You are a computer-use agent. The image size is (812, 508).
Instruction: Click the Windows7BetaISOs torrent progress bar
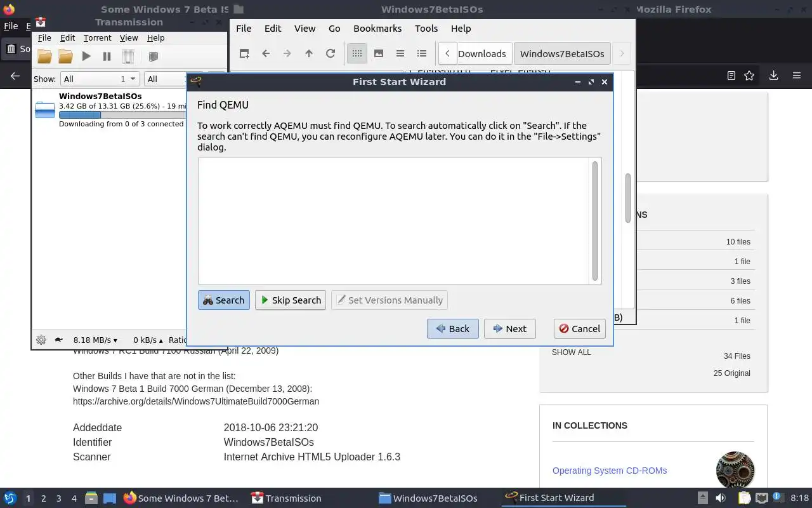pos(122,115)
